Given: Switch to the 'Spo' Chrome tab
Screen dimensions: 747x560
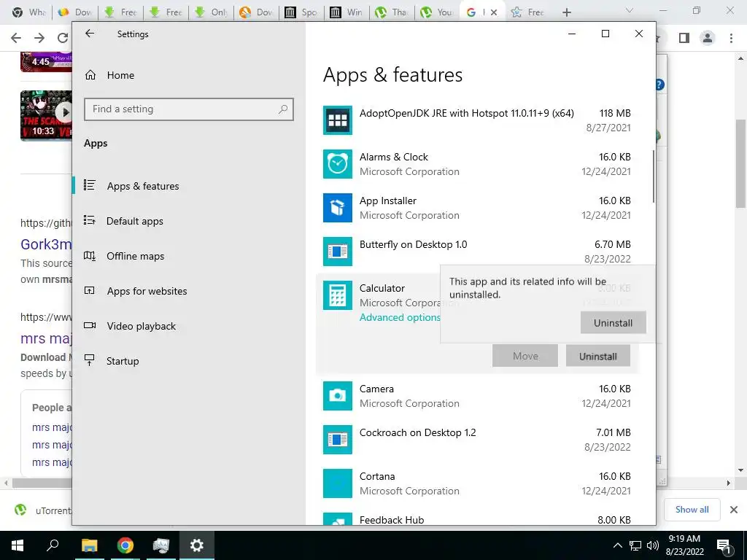Looking at the screenshot, I should pyautogui.click(x=301, y=12).
